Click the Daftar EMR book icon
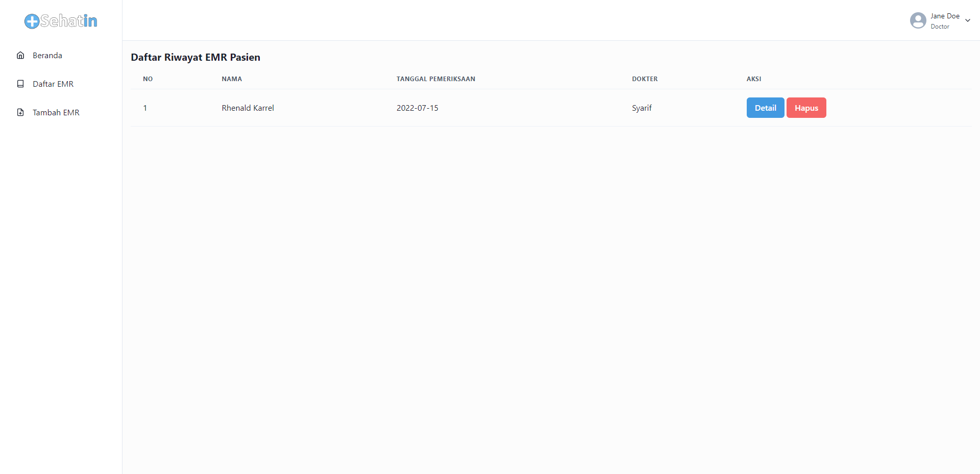 click(x=20, y=84)
